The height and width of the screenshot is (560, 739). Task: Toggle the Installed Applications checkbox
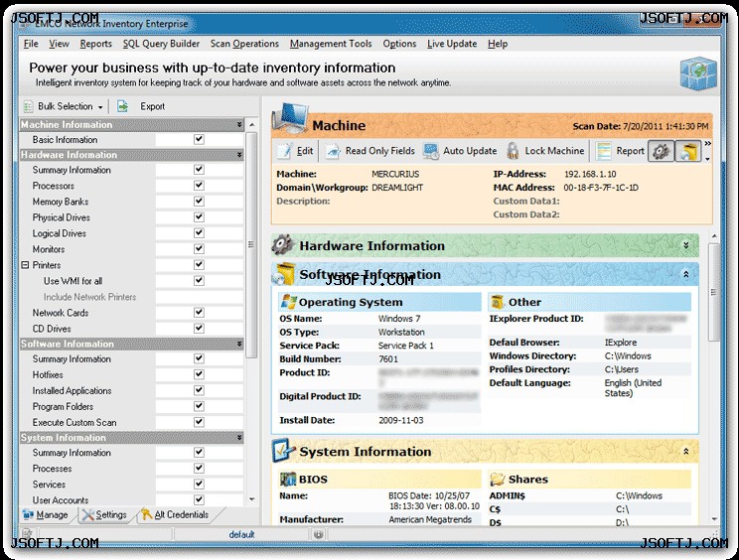(x=199, y=390)
